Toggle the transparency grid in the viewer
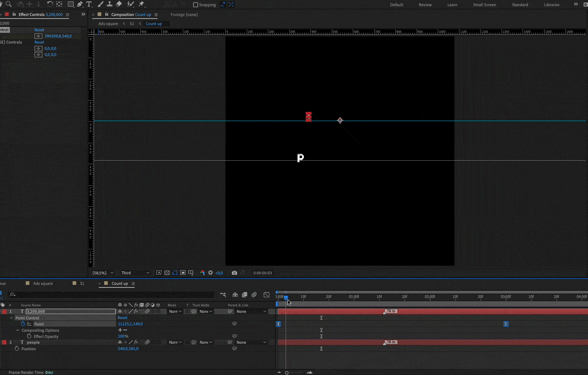Viewport: 588px width, 375px height. pos(167,273)
